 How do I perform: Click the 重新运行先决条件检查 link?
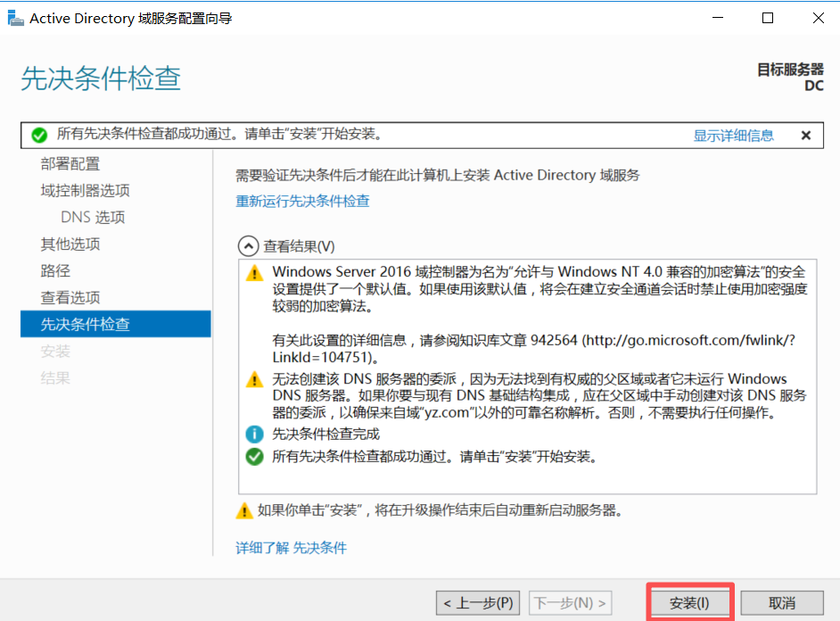pyautogui.click(x=302, y=201)
